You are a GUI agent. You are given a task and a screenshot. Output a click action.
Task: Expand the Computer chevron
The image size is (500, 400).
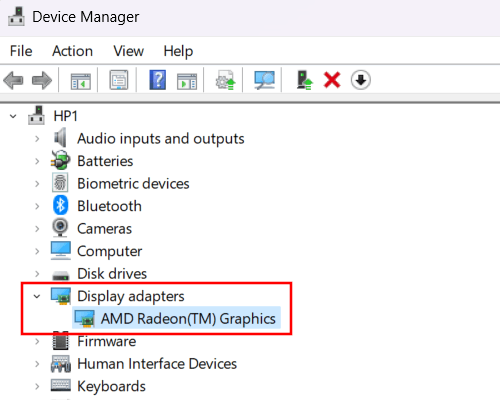click(x=37, y=251)
